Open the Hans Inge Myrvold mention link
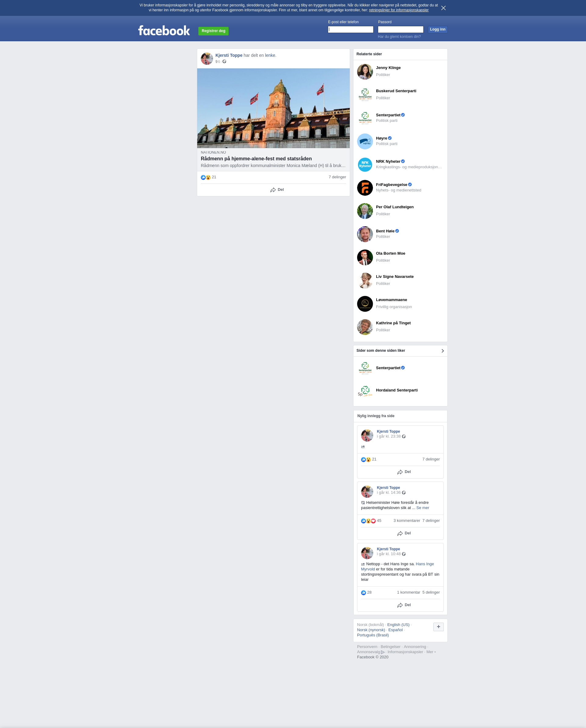Screen dimensions: 586x728 (425, 564)
